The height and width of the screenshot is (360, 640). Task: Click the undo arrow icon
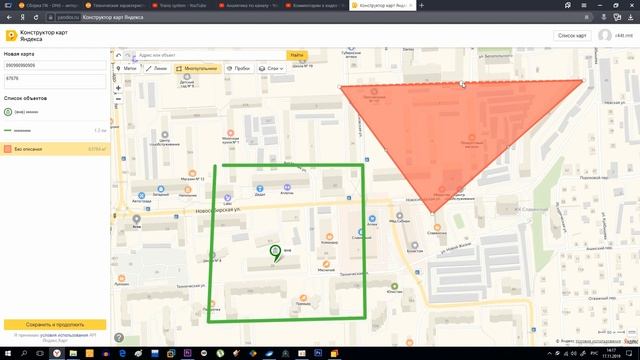[118, 55]
